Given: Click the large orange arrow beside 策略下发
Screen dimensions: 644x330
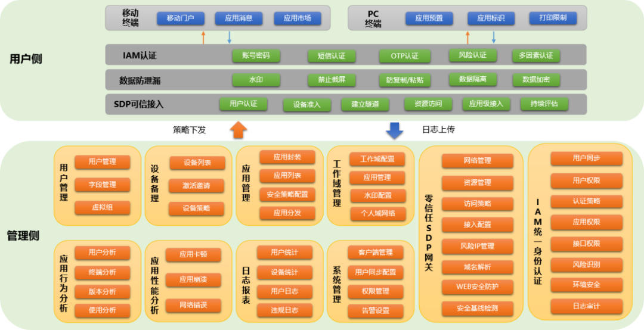Looking at the screenshot, I should [239, 129].
